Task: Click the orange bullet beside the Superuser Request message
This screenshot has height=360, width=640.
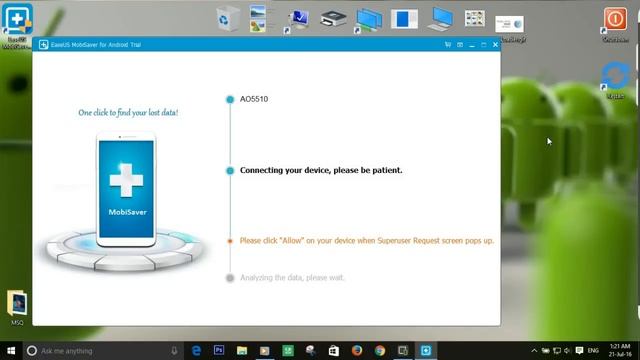Action: (x=230, y=241)
